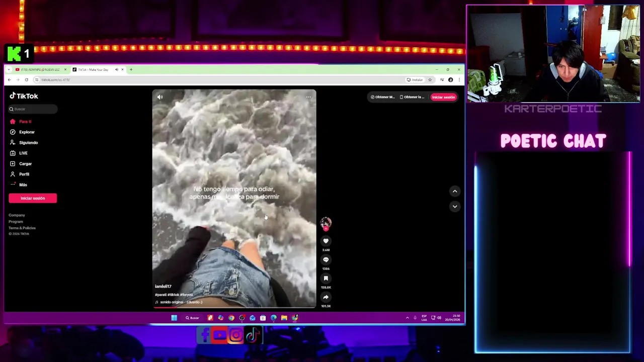
Task: Open the video three-dots options menu
Action: click(308, 97)
